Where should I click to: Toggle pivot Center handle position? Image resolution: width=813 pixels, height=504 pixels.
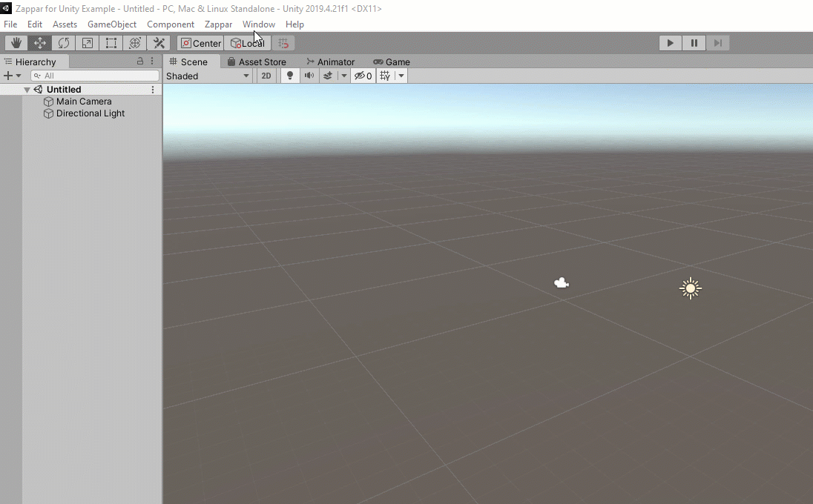pos(201,43)
